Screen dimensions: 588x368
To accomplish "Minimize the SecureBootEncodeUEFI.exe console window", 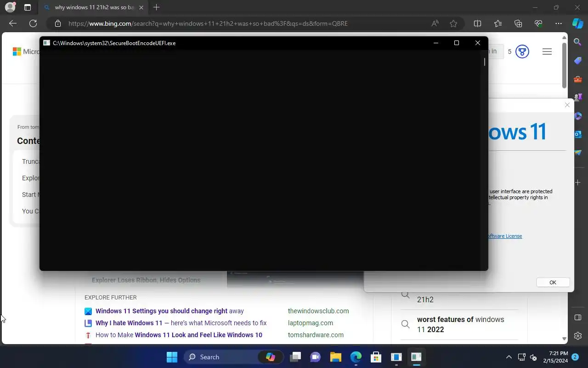I will click(435, 43).
